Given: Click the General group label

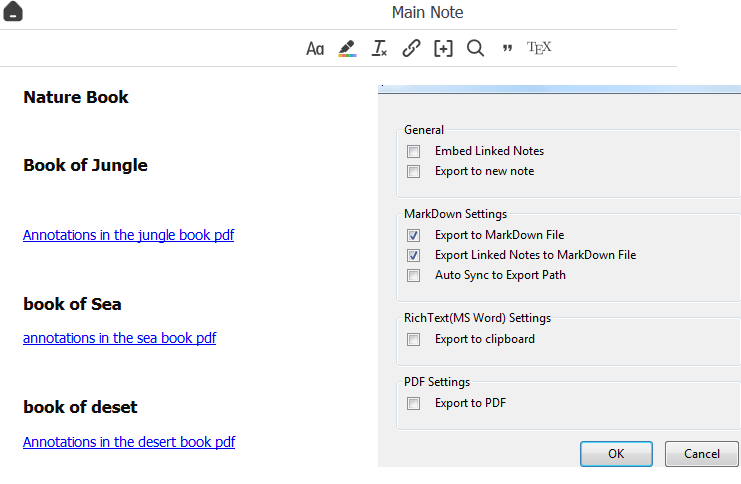Looking at the screenshot, I should pos(424,130).
